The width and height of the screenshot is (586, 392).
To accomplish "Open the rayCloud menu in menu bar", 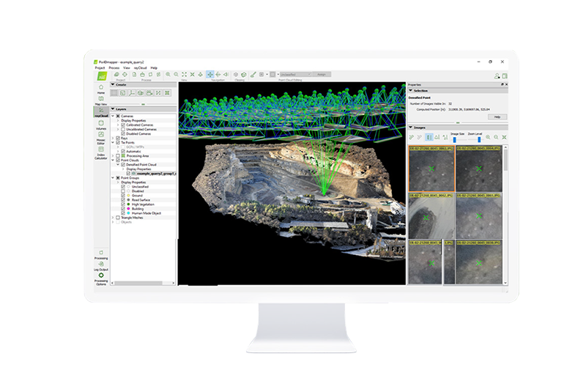I will [x=139, y=67].
